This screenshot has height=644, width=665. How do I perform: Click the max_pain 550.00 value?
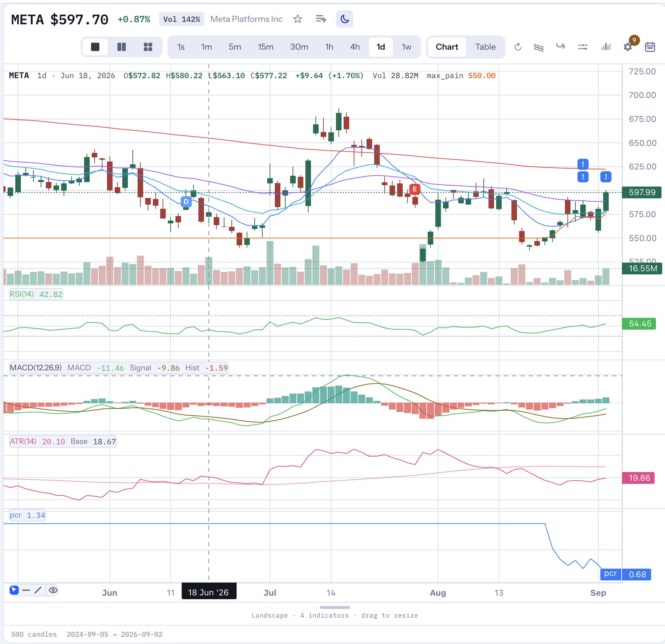[x=481, y=76]
